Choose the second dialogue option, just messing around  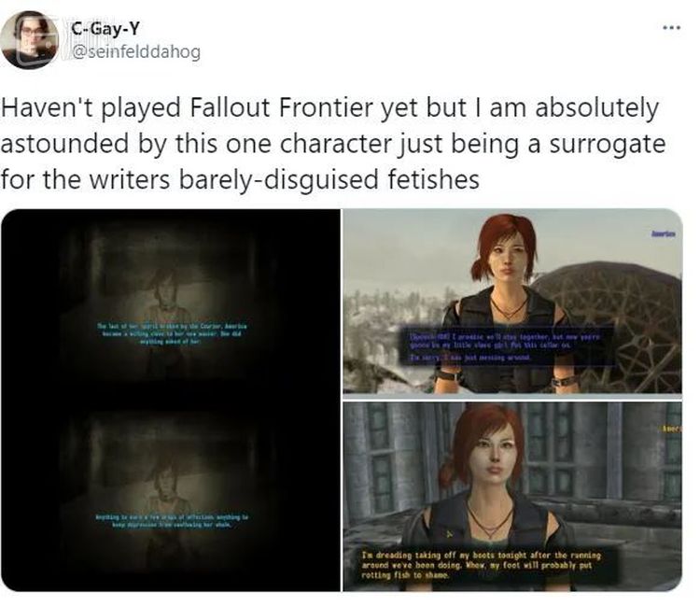[470, 358]
